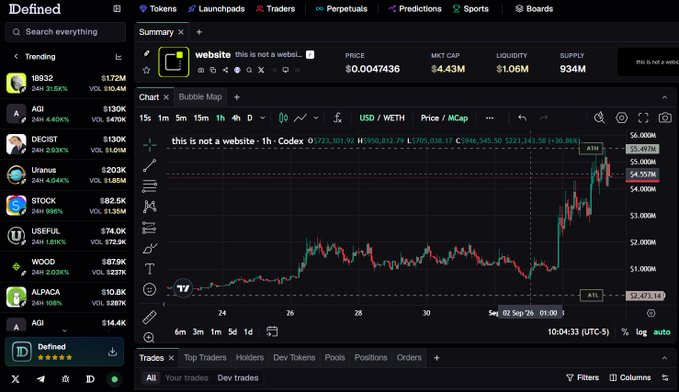
Task: Copy the token address
Action: coord(213,70)
